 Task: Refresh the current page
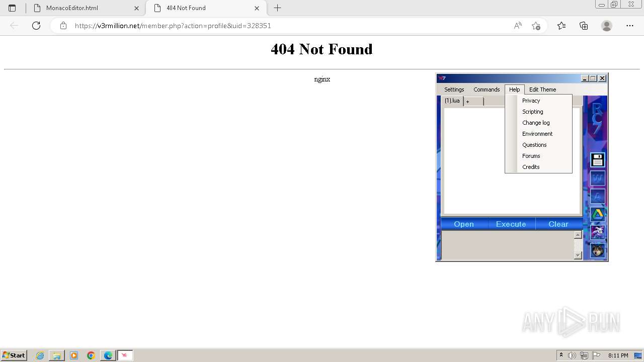tap(36, 26)
